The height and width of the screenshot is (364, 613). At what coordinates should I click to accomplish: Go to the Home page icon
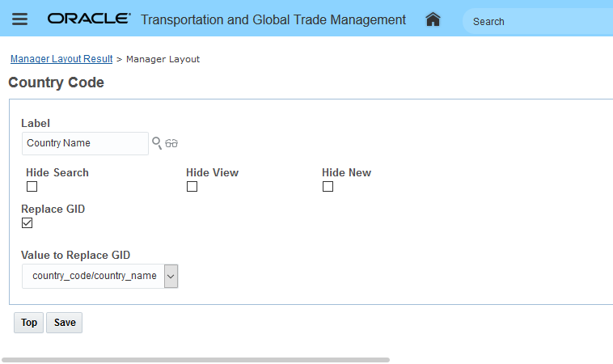[433, 19]
